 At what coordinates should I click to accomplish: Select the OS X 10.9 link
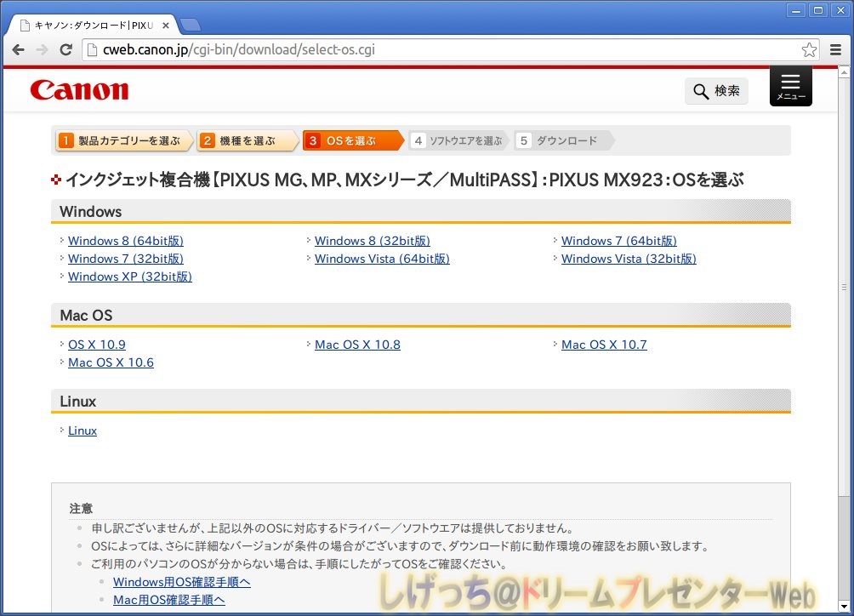[97, 345]
